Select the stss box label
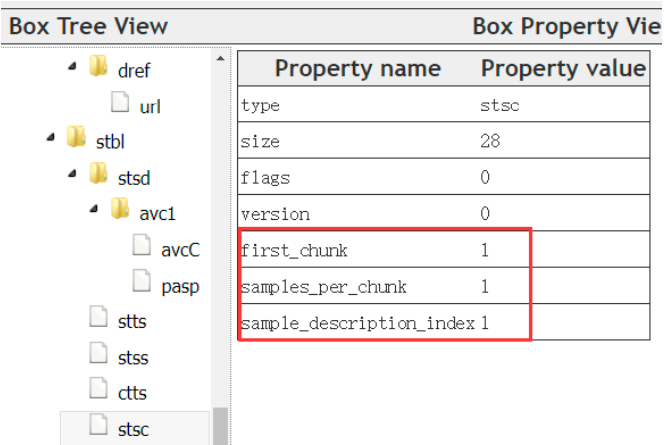 [x=133, y=358]
